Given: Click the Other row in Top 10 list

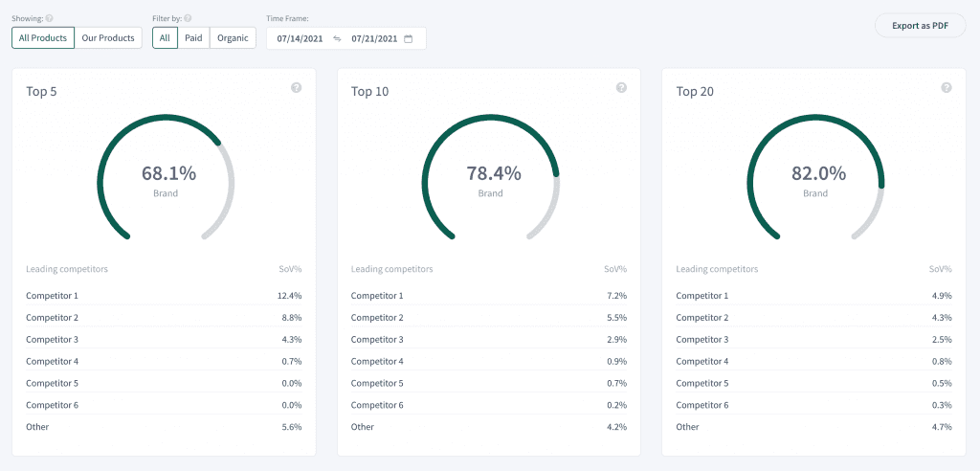Looking at the screenshot, I should (x=363, y=427).
